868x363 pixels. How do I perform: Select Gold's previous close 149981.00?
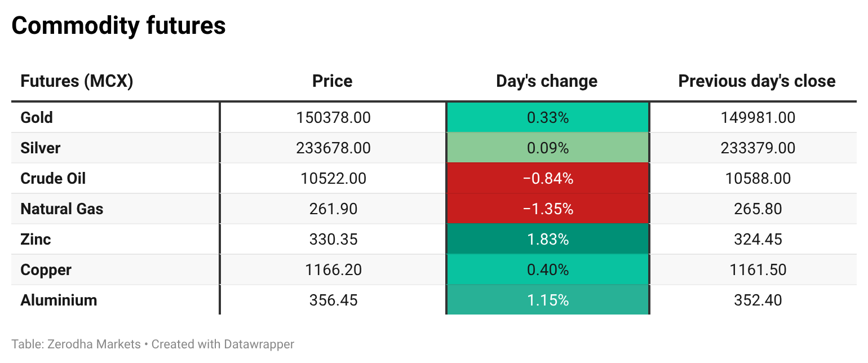[758, 118]
